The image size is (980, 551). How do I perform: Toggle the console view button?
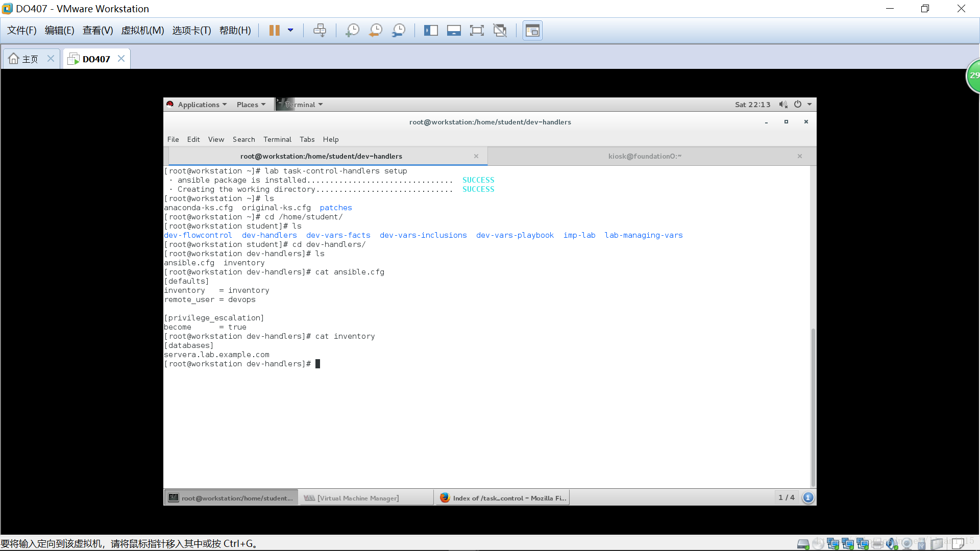(532, 31)
